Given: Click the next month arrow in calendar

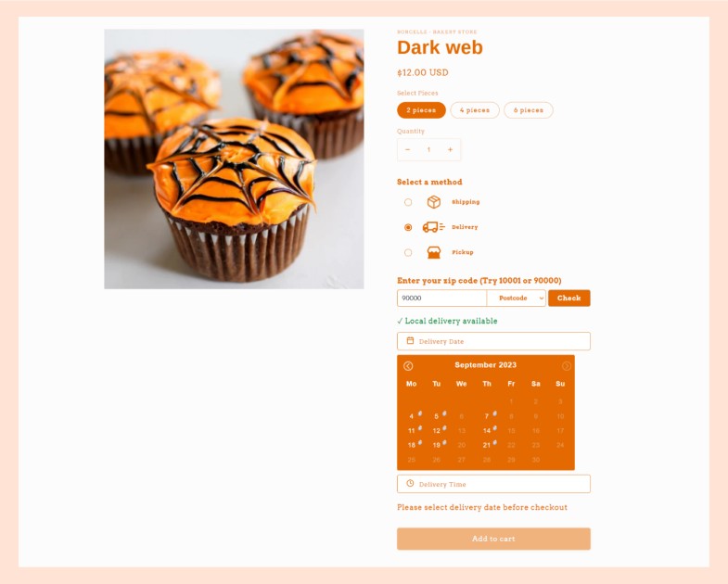Looking at the screenshot, I should 567,366.
